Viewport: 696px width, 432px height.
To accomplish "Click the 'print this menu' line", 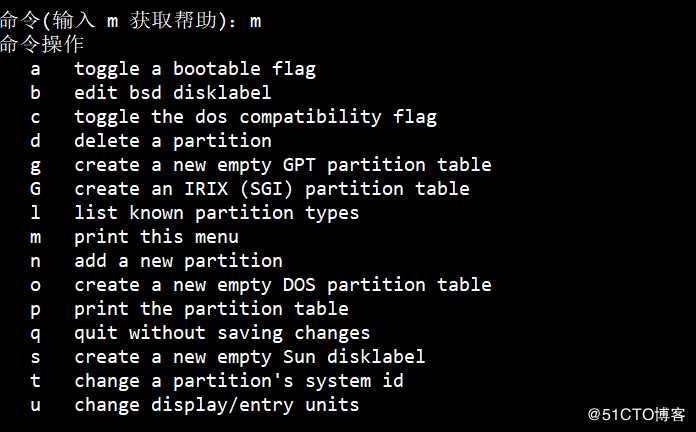I will coord(156,237).
